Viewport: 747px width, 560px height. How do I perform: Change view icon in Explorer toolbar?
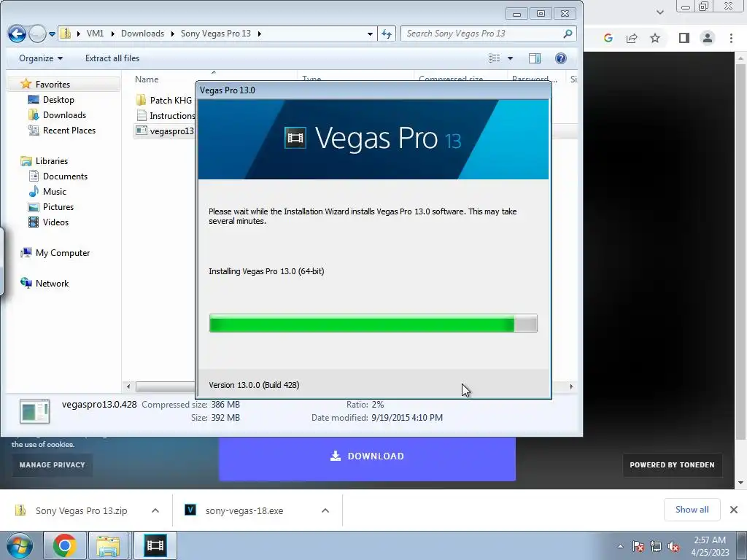[494, 58]
